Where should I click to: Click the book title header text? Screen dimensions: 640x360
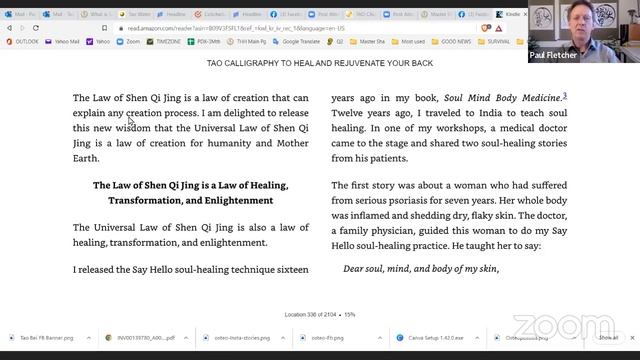[x=320, y=63]
